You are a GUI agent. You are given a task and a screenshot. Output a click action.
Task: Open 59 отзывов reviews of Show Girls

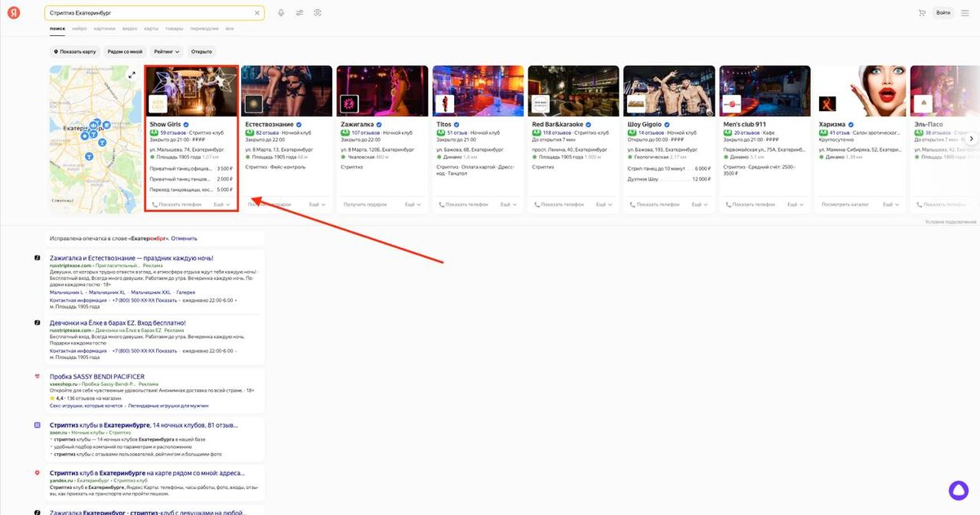(173, 132)
